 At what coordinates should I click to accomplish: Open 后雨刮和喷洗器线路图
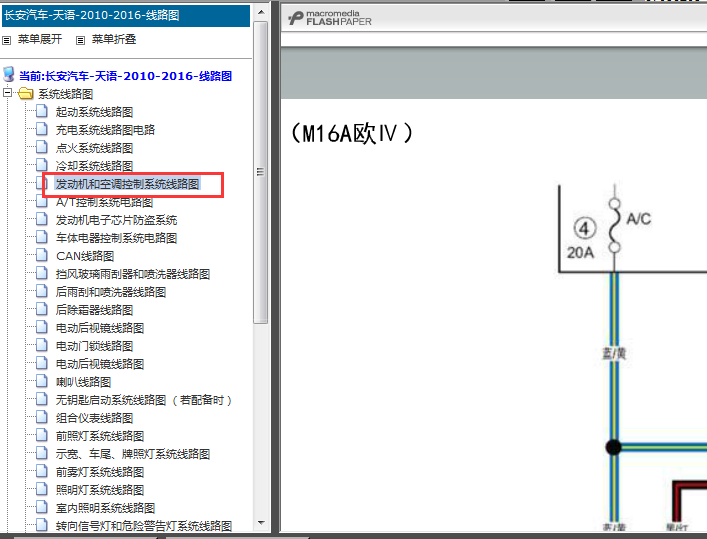pos(110,292)
